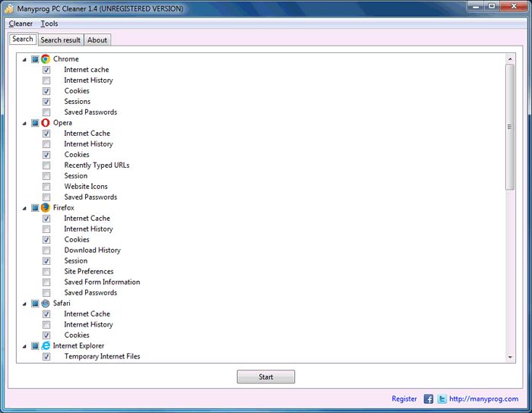
Task: Toggle the Firefox group tri-state checkbox
Action: tap(35, 208)
